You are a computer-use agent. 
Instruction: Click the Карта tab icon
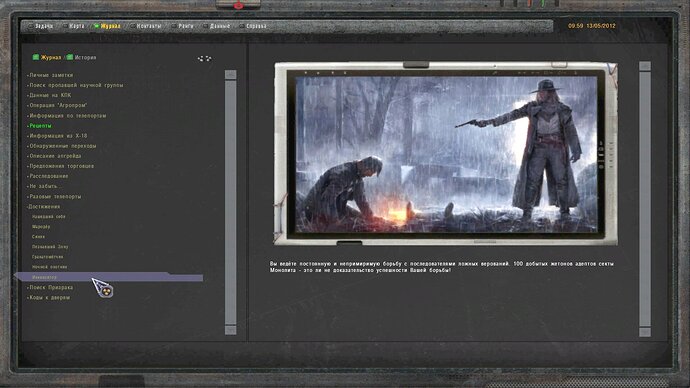(65, 26)
